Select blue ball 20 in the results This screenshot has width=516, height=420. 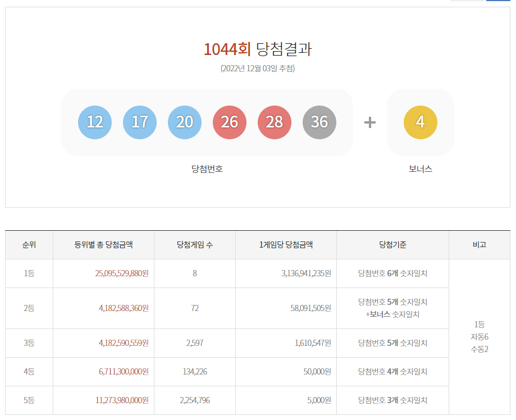click(184, 122)
